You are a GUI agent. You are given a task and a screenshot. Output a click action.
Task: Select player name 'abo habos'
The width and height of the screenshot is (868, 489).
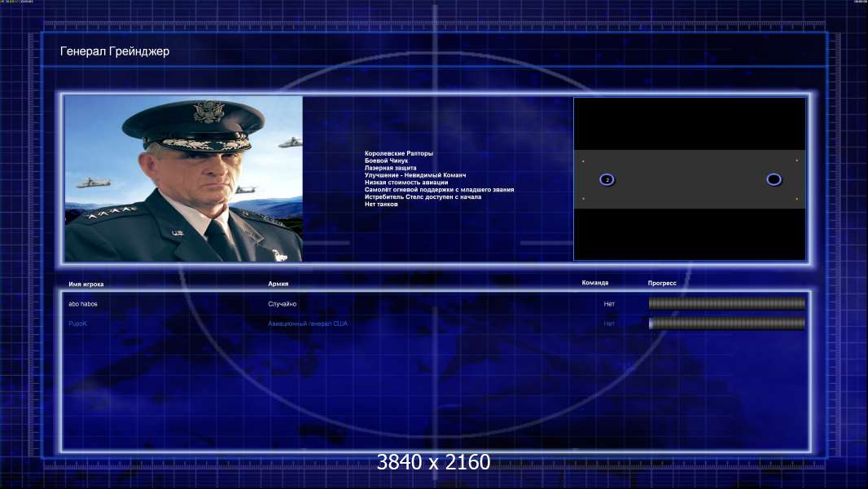(x=83, y=304)
